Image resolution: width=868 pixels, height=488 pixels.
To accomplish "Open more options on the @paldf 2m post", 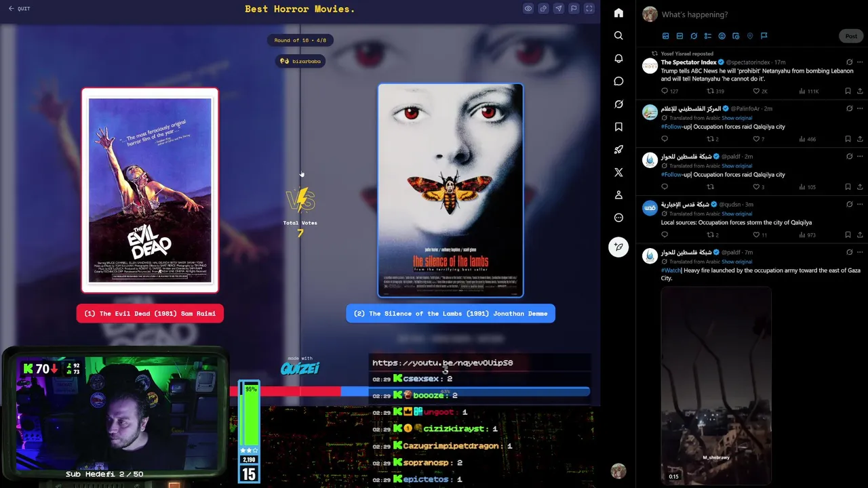I will [x=860, y=157].
